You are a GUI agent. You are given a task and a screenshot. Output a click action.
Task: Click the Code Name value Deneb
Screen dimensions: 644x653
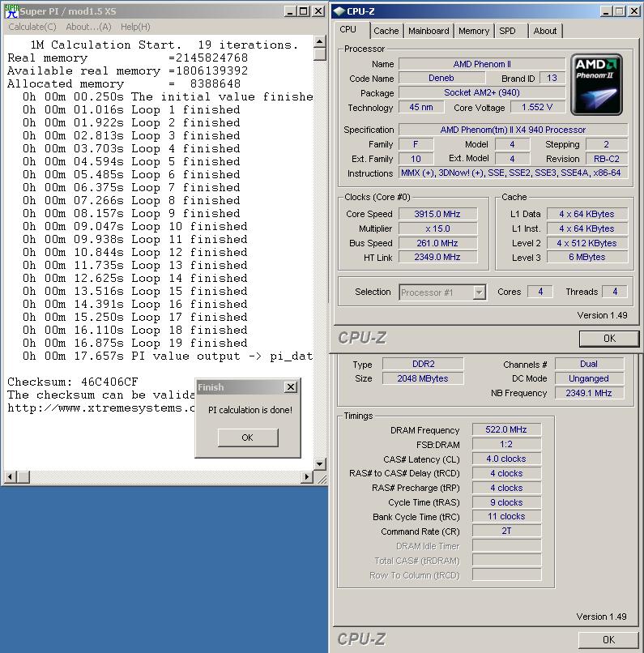441,78
